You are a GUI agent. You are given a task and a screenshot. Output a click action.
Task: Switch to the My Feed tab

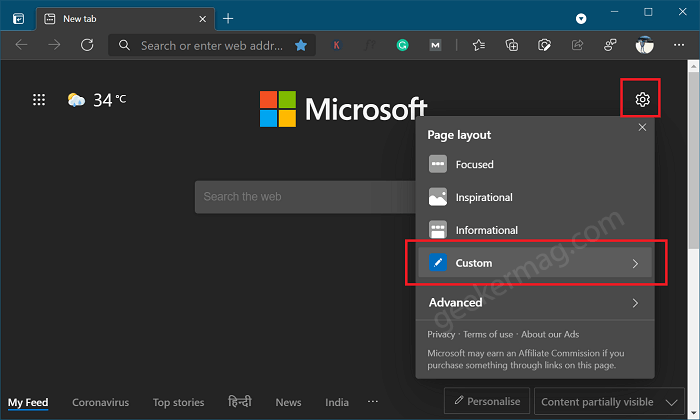[x=28, y=403]
